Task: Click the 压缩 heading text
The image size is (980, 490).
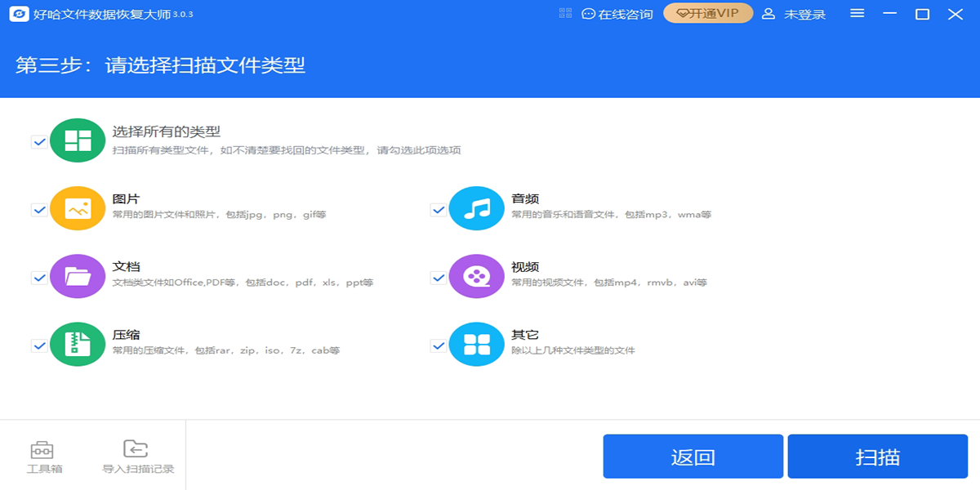Action: point(126,335)
